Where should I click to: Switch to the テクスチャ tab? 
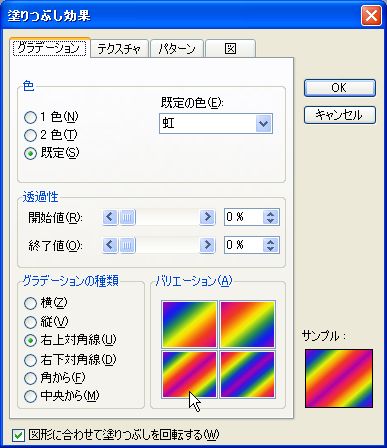119,49
